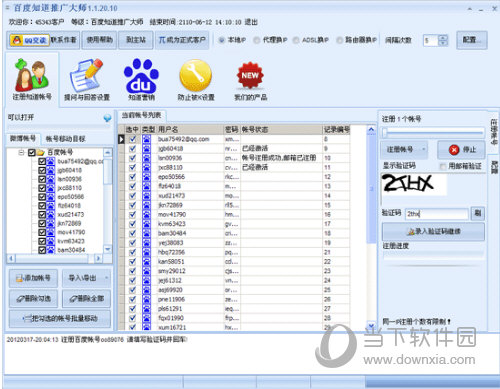Image resolution: width=500 pixels, height=389 pixels.
Task: Open the 导入\导出 dropdown button
Action: (x=87, y=278)
